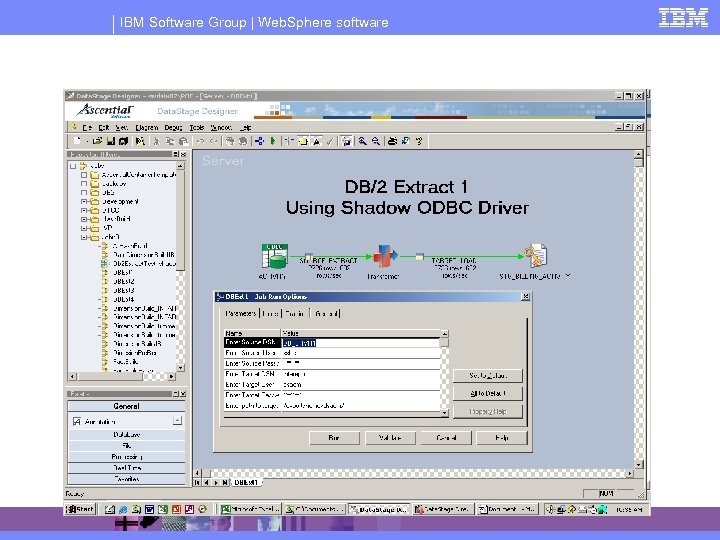Image resolution: width=720 pixels, height=540 pixels.
Task: Open the General palette group header
Action: click(x=126, y=406)
